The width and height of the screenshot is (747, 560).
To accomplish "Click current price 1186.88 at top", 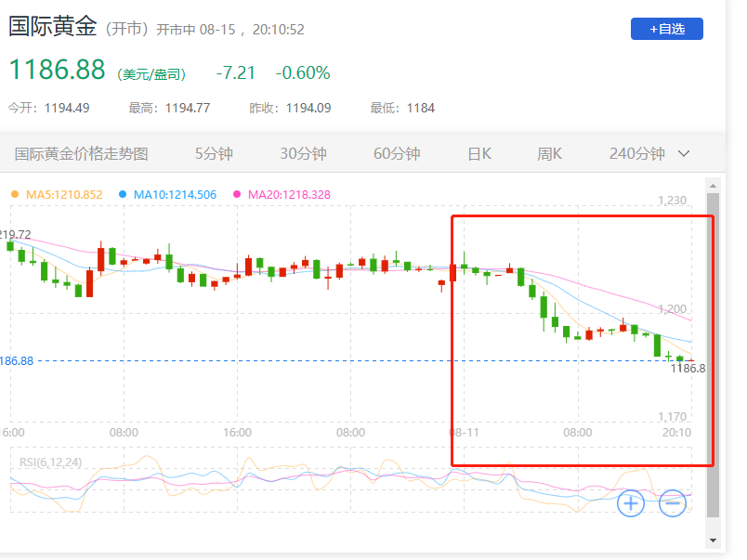I will click(x=57, y=70).
